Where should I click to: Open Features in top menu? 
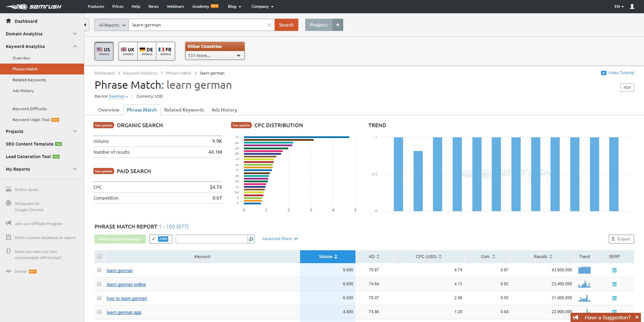[x=96, y=6]
